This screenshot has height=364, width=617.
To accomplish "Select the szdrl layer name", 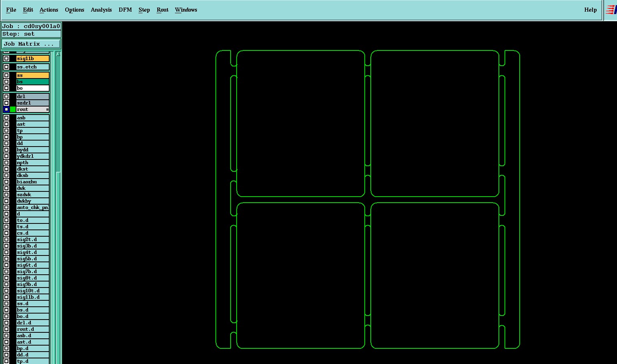I will click(33, 103).
